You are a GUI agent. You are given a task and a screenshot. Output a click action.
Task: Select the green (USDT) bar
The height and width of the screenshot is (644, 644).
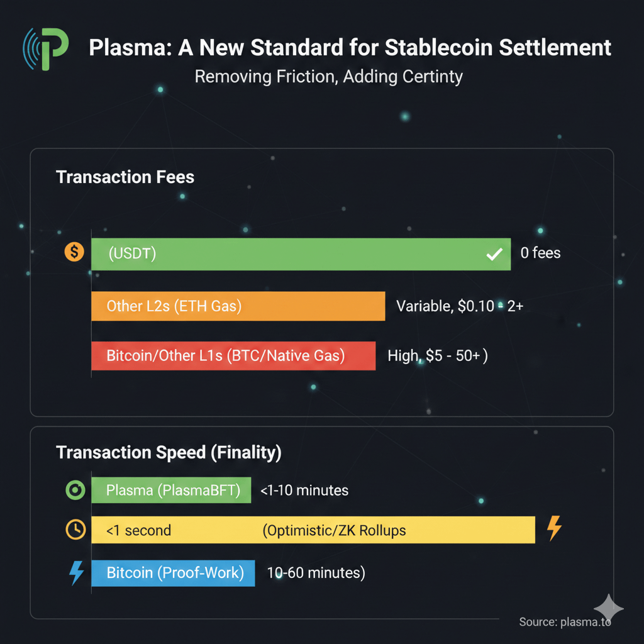point(301,254)
